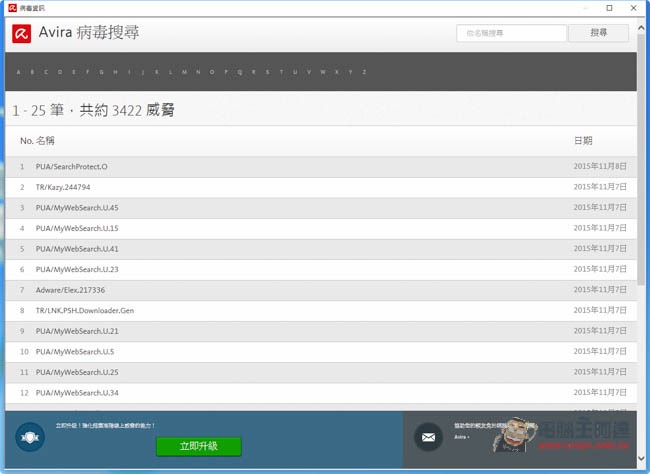Screen dimensions: 650x474
Task: Click the virus name search input field
Action: (x=511, y=33)
